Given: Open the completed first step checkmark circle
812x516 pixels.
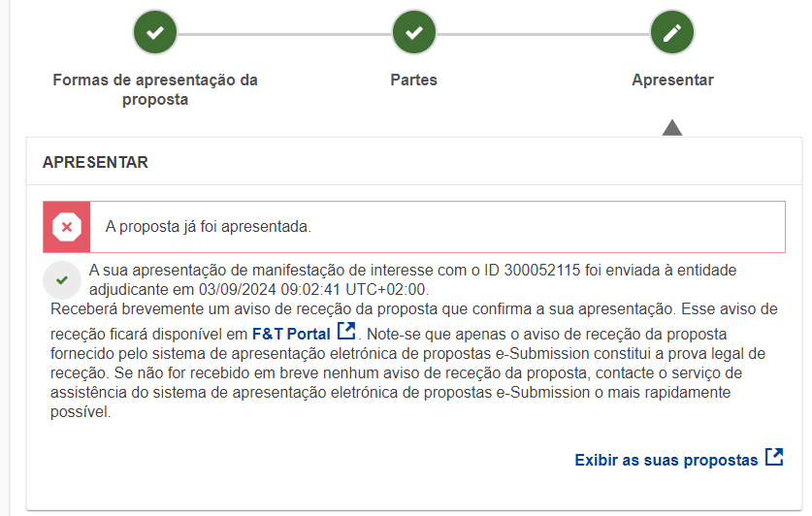Looking at the screenshot, I should click(x=155, y=33).
